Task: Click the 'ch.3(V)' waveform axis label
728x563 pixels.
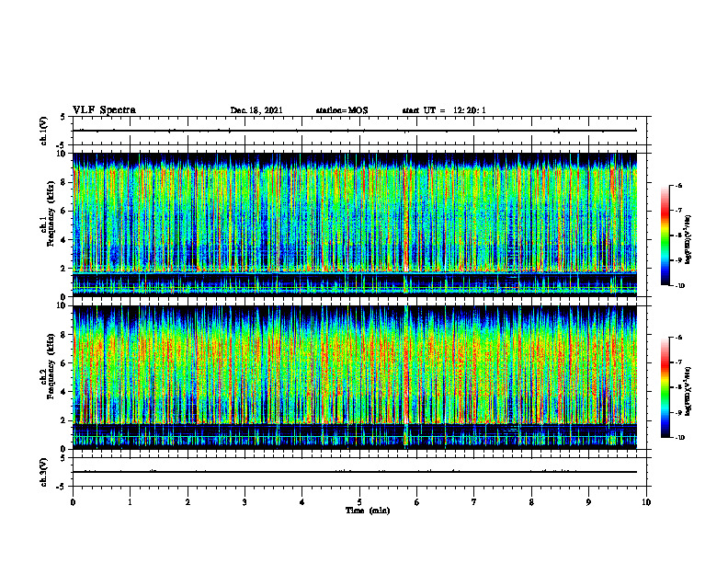Action: click(43, 472)
